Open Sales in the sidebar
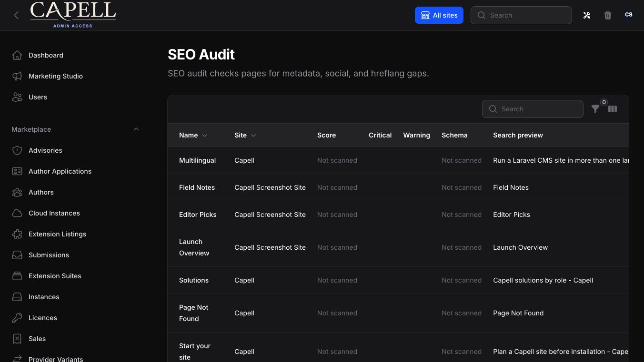Viewport: 644px width, 362px height. [x=37, y=339]
